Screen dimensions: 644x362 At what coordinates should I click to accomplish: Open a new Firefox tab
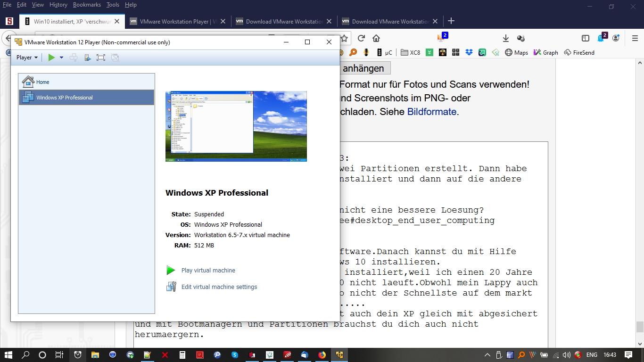451,21
